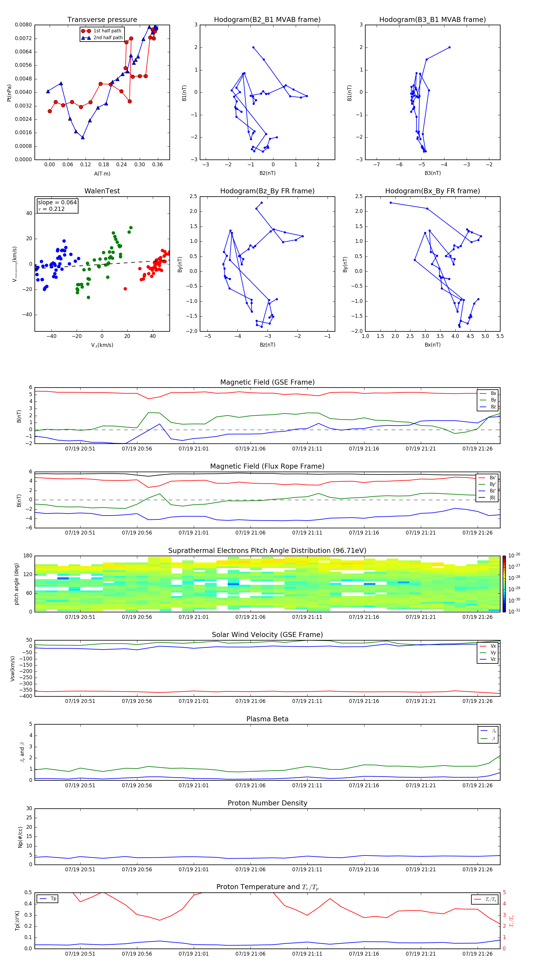The width and height of the screenshot is (535, 980).
Task: Select the Suprathermal Electrons Pitch Angle Distribution title
Action: click(267, 551)
